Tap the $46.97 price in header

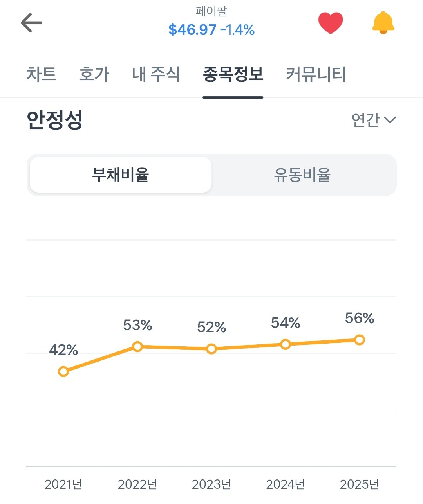192,30
